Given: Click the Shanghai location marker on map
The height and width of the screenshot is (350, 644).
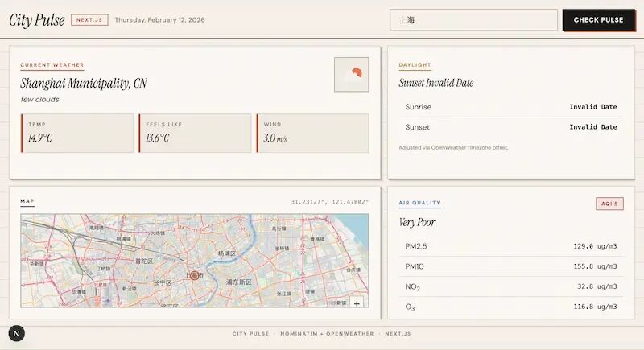Looking at the screenshot, I should click(194, 275).
